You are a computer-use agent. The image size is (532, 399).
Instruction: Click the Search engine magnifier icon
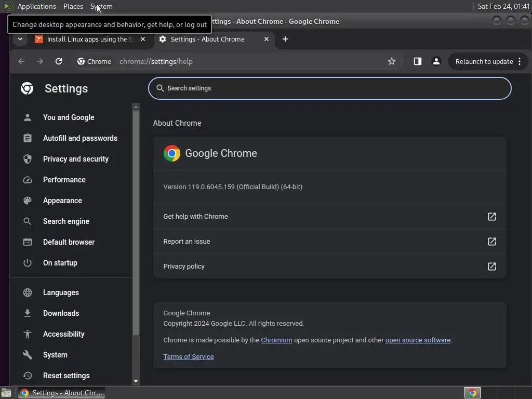[x=28, y=221]
